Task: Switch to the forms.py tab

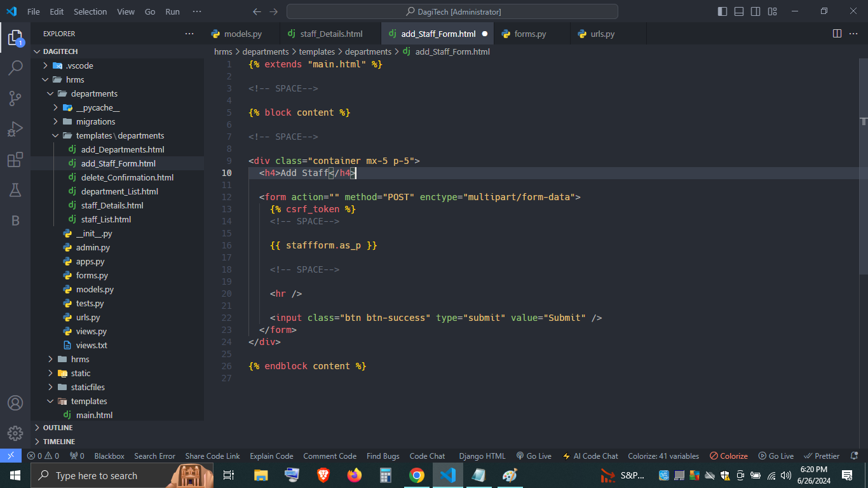Action: click(x=530, y=34)
